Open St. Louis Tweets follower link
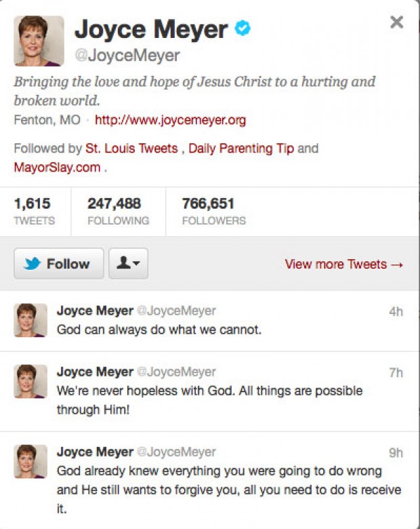The height and width of the screenshot is (529, 420). tap(131, 148)
